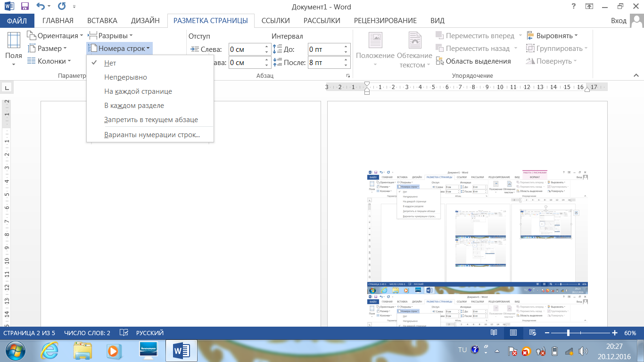The height and width of the screenshot is (362, 644).
Task: Open the Абзац paragraph dialog launcher
Action: point(348,76)
